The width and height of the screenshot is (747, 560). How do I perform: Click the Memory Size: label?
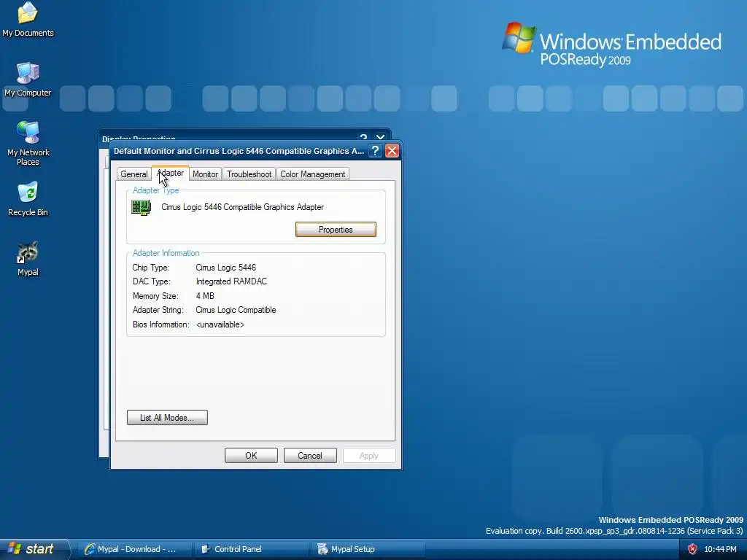155,296
